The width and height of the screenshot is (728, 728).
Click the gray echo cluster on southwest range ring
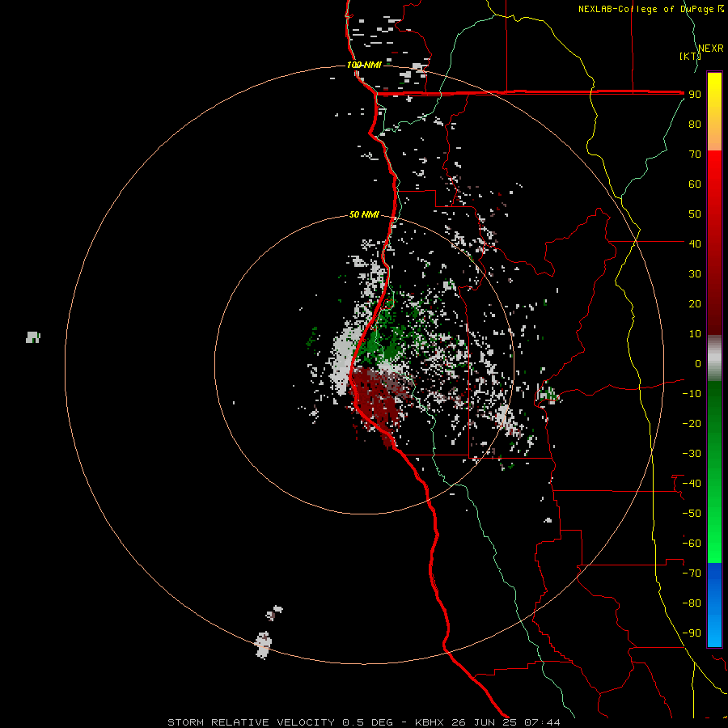click(x=263, y=645)
